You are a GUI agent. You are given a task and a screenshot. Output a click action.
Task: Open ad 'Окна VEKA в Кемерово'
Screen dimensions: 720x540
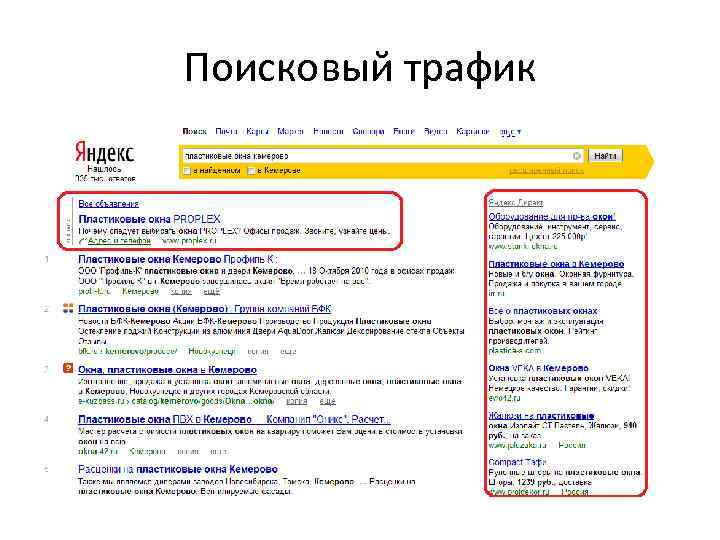click(538, 368)
